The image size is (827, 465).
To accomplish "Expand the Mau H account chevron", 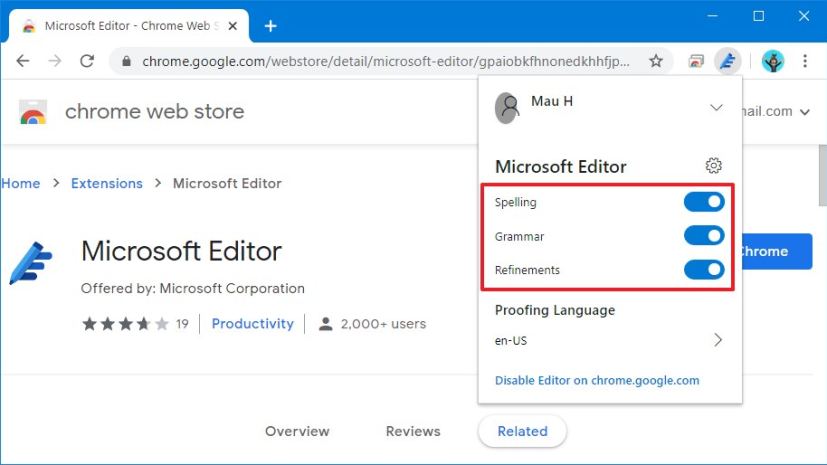I will point(716,108).
